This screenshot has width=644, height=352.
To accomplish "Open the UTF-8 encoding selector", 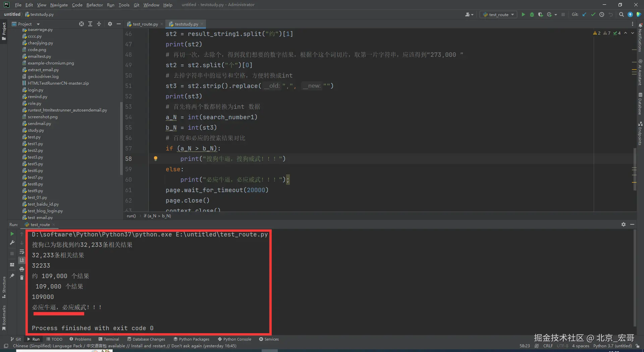I will [562, 346].
